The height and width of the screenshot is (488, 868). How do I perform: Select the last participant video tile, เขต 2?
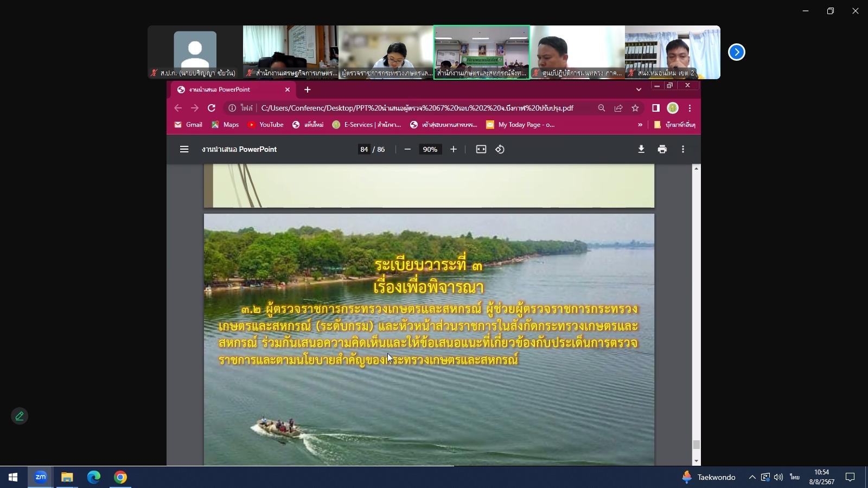click(673, 52)
